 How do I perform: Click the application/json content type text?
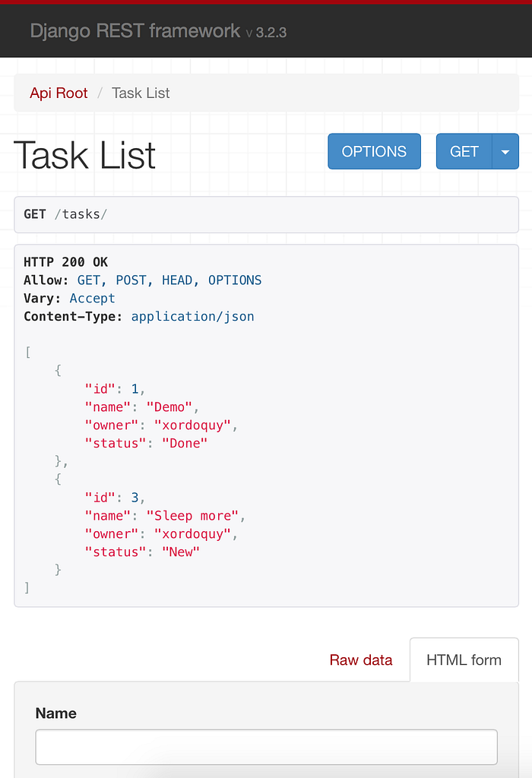click(x=192, y=317)
